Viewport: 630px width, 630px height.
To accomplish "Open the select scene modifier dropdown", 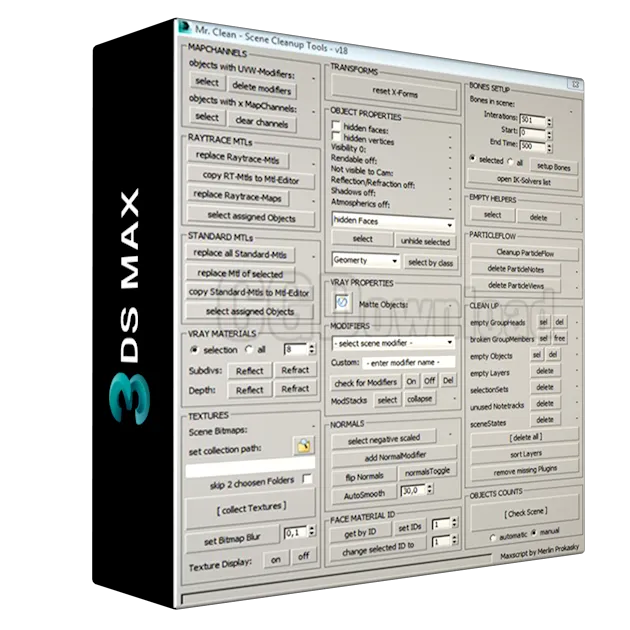I will click(x=393, y=343).
